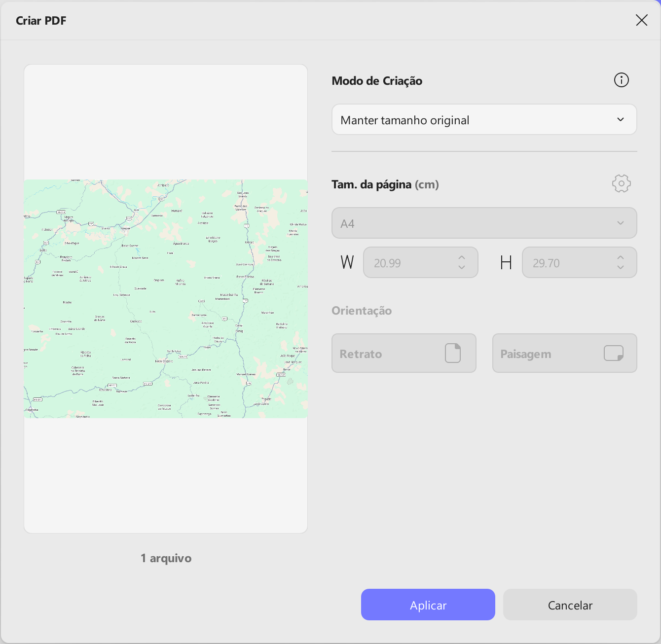
Task: Select Paisagem orientation
Action: coord(564,353)
